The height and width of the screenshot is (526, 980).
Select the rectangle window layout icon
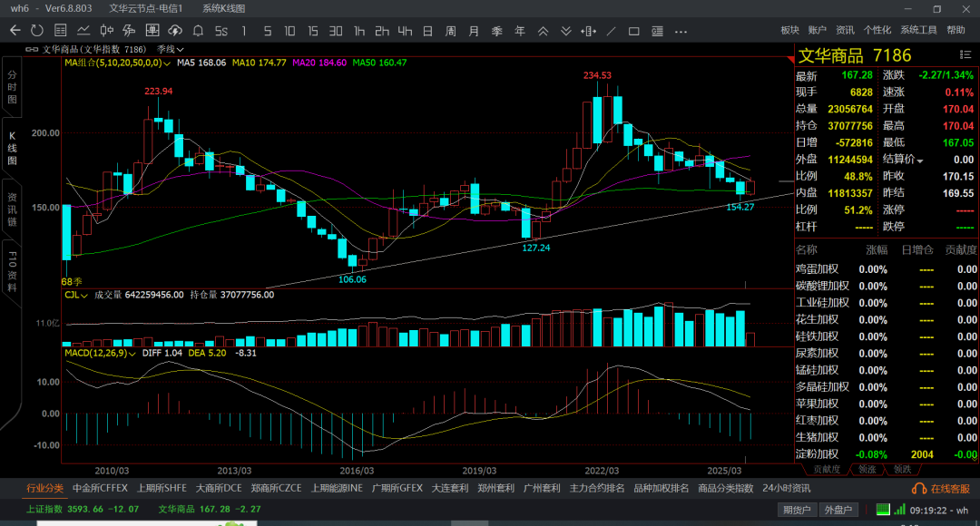(x=633, y=31)
